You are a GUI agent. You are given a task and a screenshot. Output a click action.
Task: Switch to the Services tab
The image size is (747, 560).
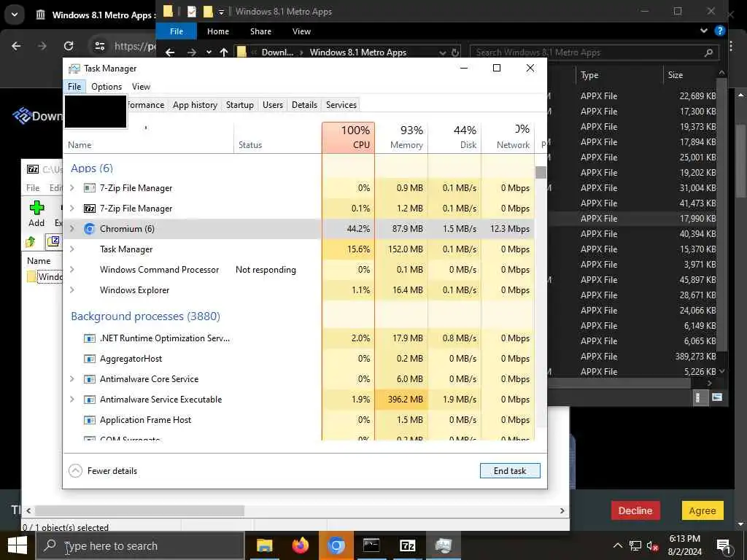pyautogui.click(x=341, y=105)
